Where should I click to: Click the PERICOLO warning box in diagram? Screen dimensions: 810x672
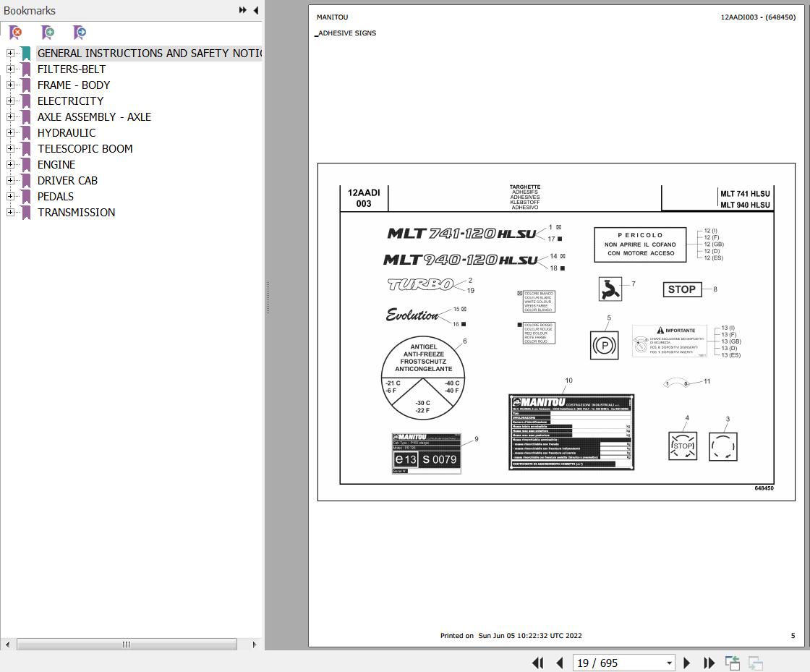pyautogui.click(x=640, y=244)
